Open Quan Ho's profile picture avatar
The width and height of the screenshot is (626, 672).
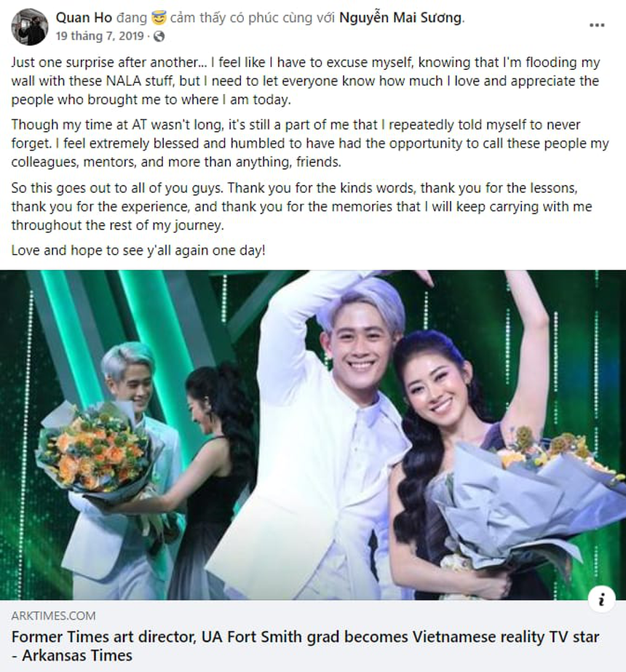tap(30, 26)
